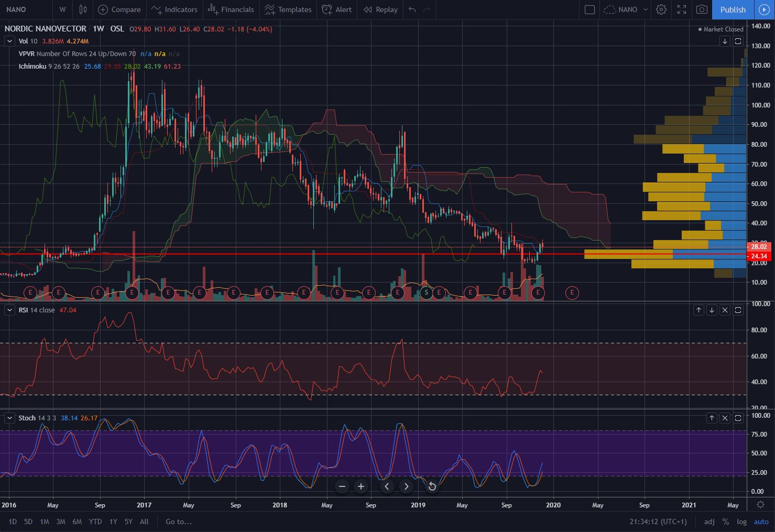Screen dimensions: 775x532
Task: Click the RSI indicator legend label
Action: [24, 310]
